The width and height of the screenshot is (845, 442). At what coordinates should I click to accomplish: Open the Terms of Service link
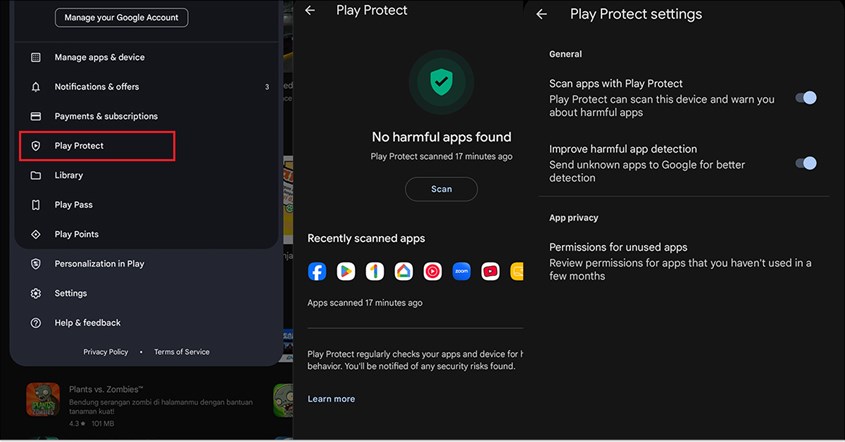(x=182, y=352)
